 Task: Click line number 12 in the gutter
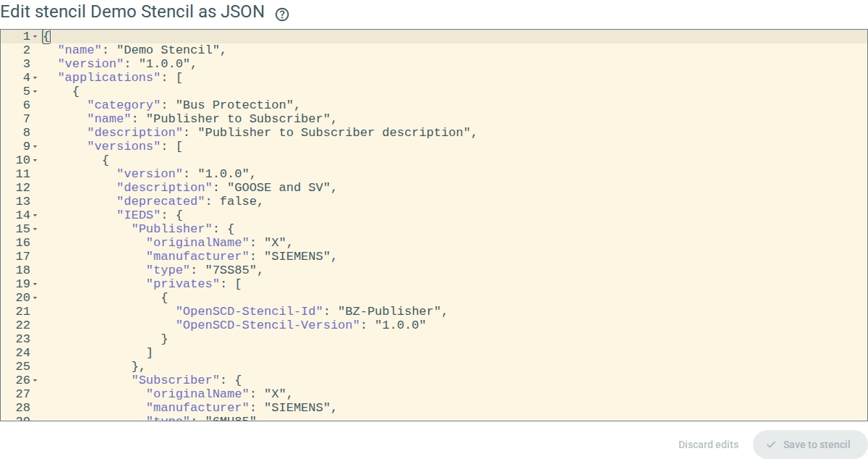pyautogui.click(x=22, y=188)
